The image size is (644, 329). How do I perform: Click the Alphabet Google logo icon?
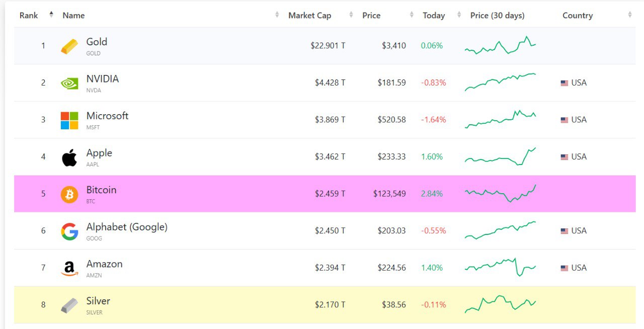[69, 231]
